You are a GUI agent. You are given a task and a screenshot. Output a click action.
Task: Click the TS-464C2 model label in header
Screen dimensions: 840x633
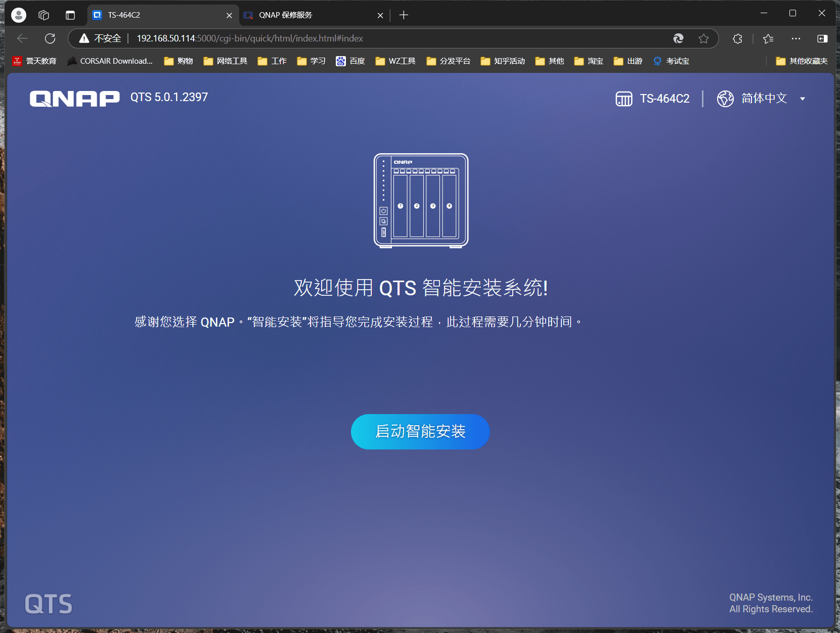[x=665, y=99]
